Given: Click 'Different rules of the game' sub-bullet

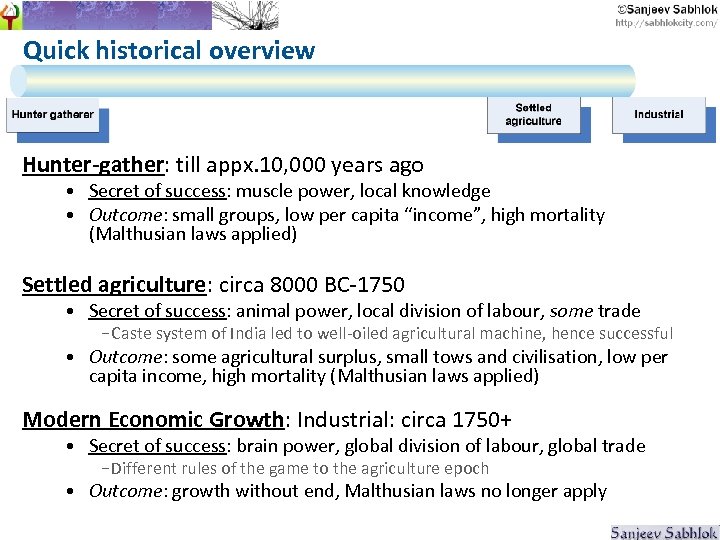Looking at the screenshot, I should click(x=295, y=468).
